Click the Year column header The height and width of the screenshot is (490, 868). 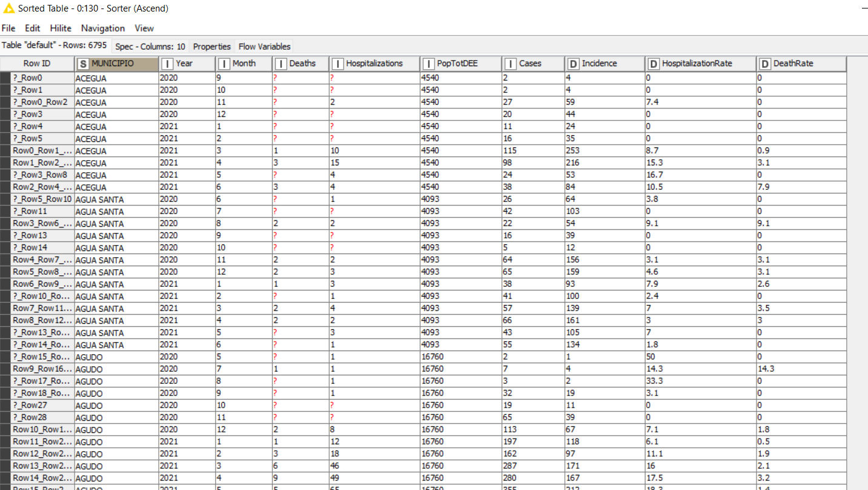[187, 64]
